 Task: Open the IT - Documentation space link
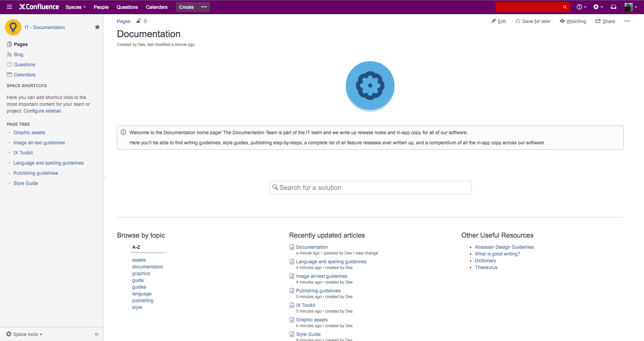[45, 27]
